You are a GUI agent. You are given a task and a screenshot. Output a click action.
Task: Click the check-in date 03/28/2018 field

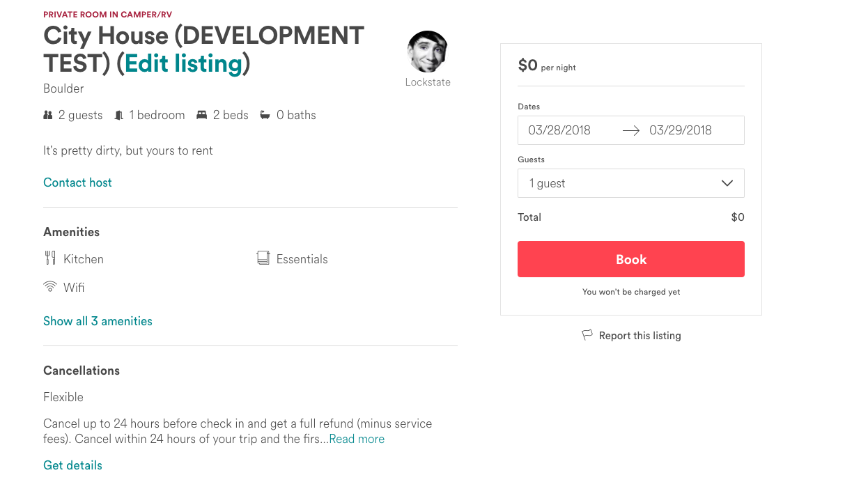559,130
